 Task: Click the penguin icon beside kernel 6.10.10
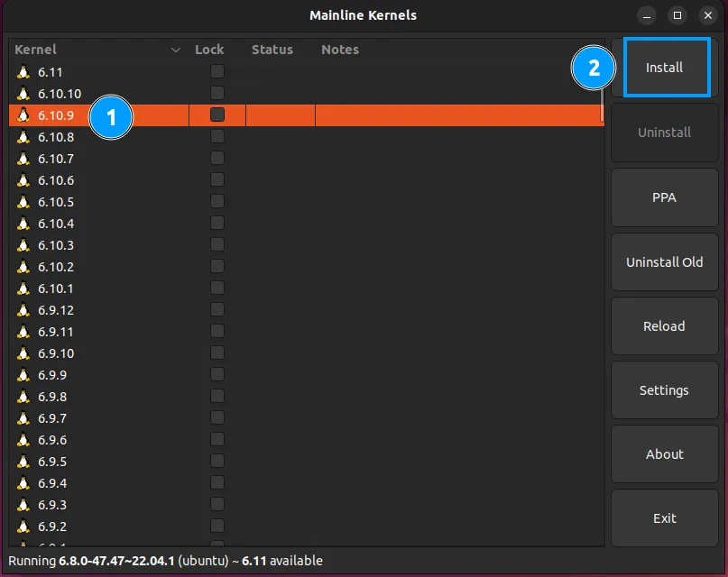click(23, 94)
